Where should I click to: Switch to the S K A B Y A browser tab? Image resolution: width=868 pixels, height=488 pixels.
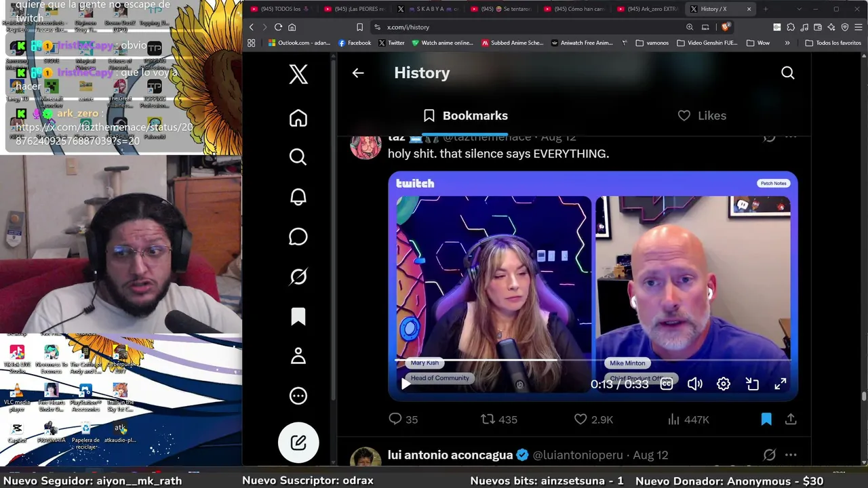tap(429, 9)
